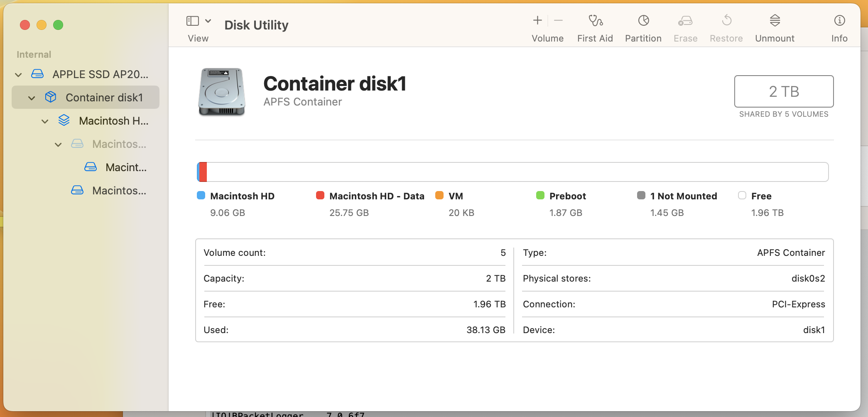Screen dimensions: 868x417
Task: Collapse the greyed Macintos... snapshot node
Action: [58, 145]
